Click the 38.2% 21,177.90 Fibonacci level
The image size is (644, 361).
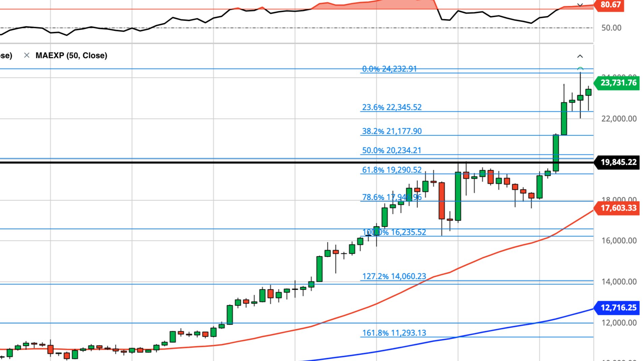tap(391, 131)
